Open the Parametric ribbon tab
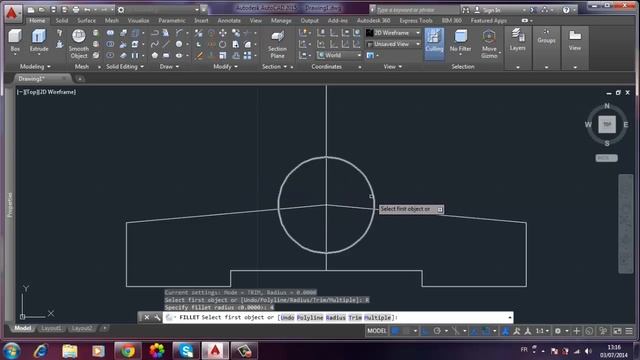 pyautogui.click(x=172, y=20)
